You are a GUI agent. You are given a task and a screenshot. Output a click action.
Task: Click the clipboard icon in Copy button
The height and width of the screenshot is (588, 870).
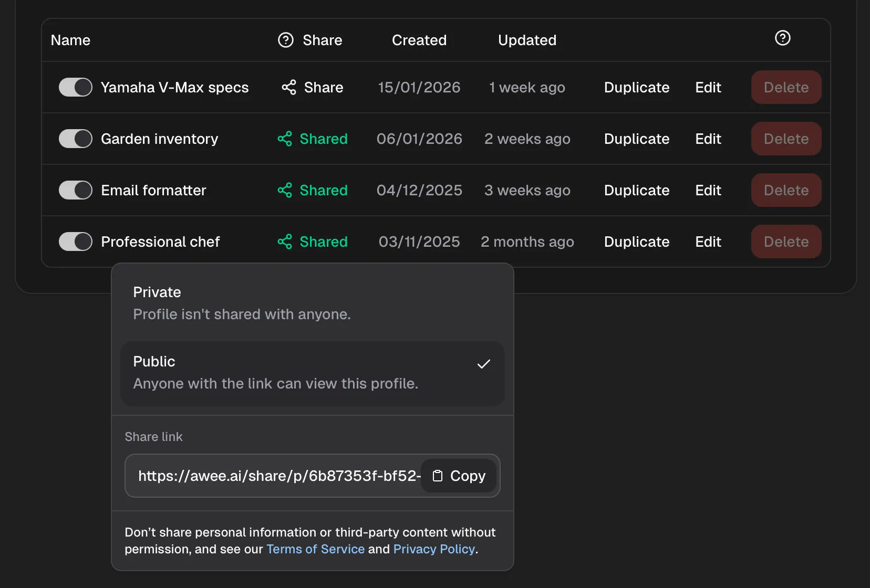pyautogui.click(x=437, y=476)
